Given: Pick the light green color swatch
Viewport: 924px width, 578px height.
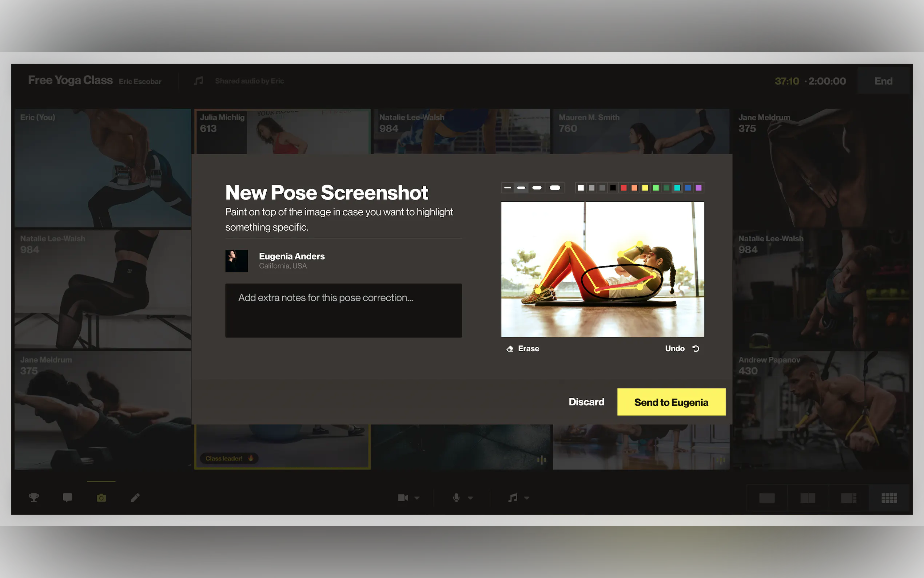Looking at the screenshot, I should 656,188.
